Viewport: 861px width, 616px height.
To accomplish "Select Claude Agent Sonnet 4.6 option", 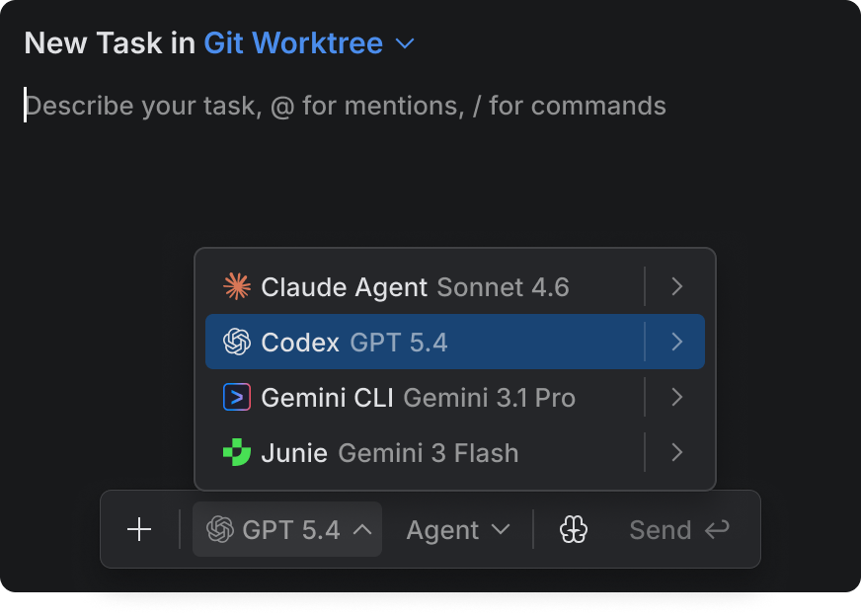I will pyautogui.click(x=415, y=287).
